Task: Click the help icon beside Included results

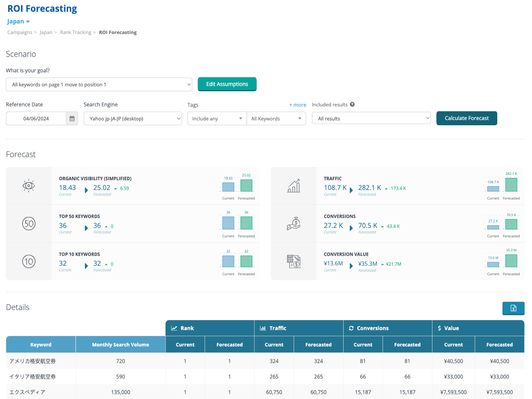Action: (x=352, y=105)
